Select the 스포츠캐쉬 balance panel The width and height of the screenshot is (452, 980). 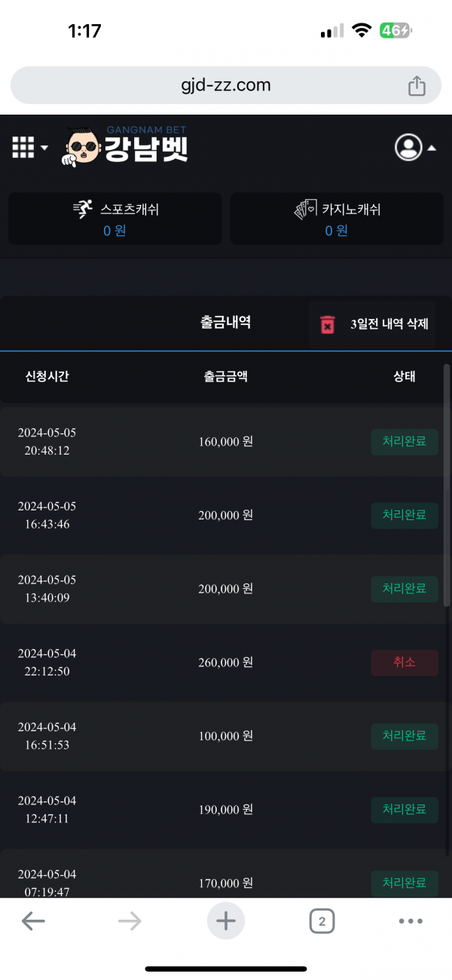(x=115, y=219)
